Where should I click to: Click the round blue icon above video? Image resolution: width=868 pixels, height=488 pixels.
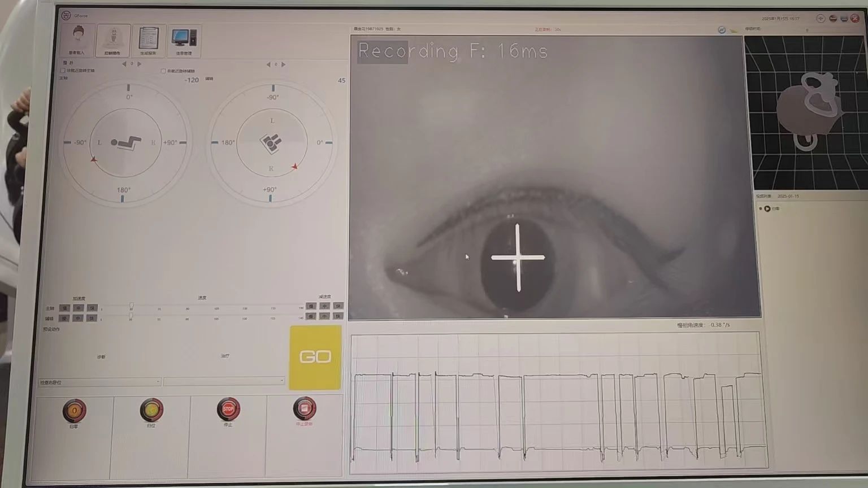pyautogui.click(x=722, y=29)
